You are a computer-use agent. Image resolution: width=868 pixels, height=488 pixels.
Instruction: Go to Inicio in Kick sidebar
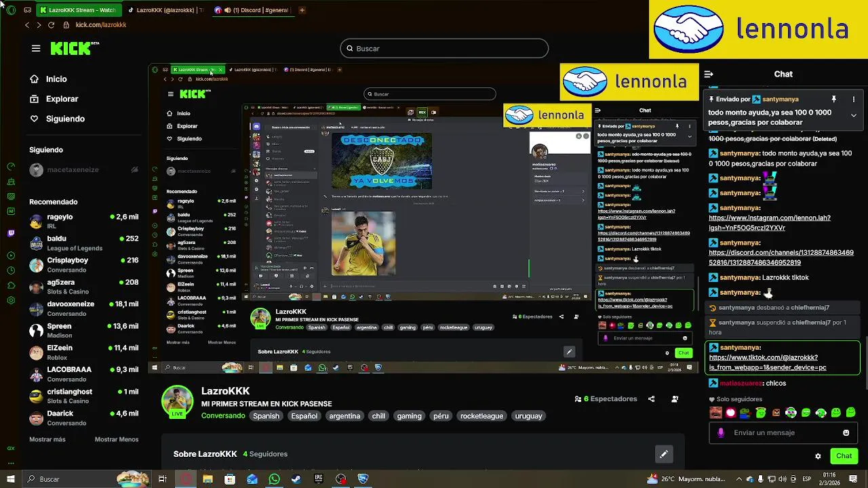tap(49, 79)
